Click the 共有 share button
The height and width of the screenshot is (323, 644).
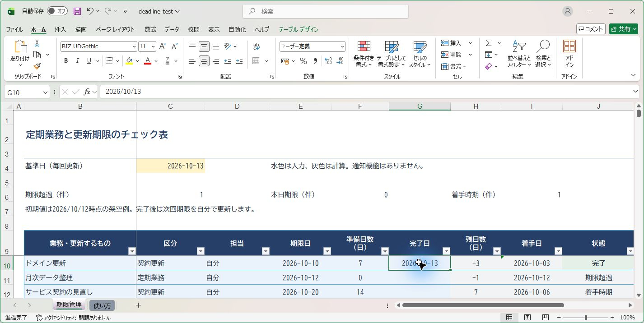(623, 29)
